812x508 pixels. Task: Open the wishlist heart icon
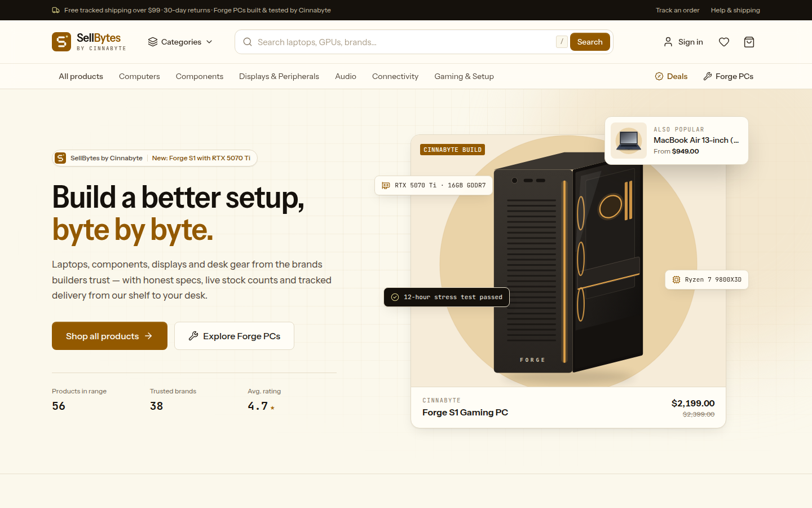[x=724, y=42]
